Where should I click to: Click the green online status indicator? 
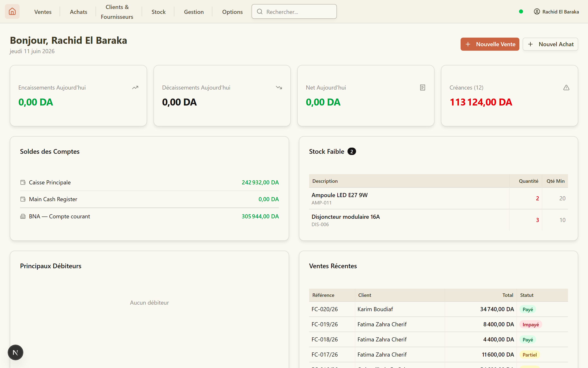click(521, 11)
